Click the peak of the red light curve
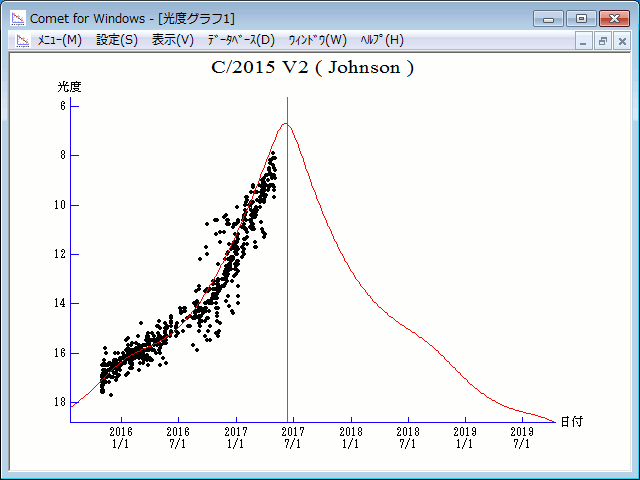 tap(286, 124)
